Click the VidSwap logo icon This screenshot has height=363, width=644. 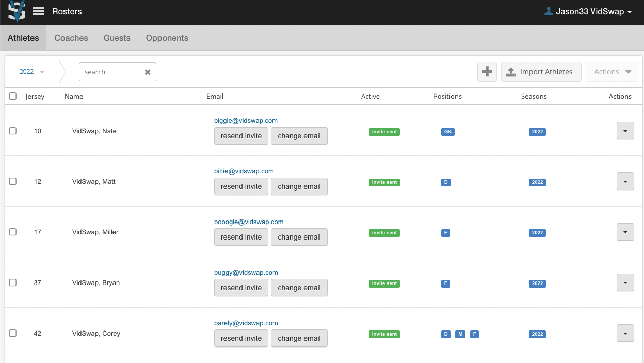17,11
